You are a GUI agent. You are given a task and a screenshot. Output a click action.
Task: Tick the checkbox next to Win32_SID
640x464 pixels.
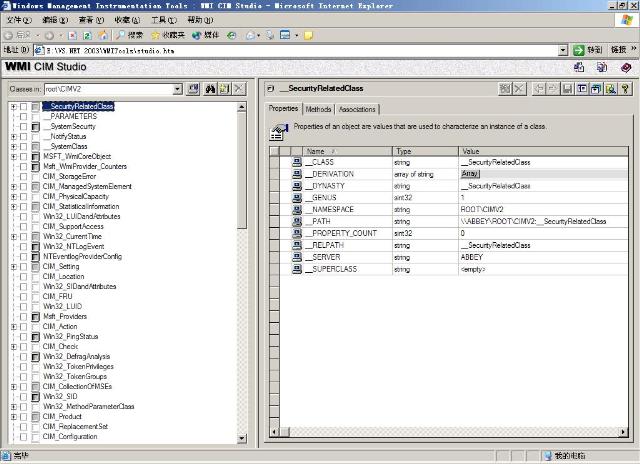(x=24, y=397)
